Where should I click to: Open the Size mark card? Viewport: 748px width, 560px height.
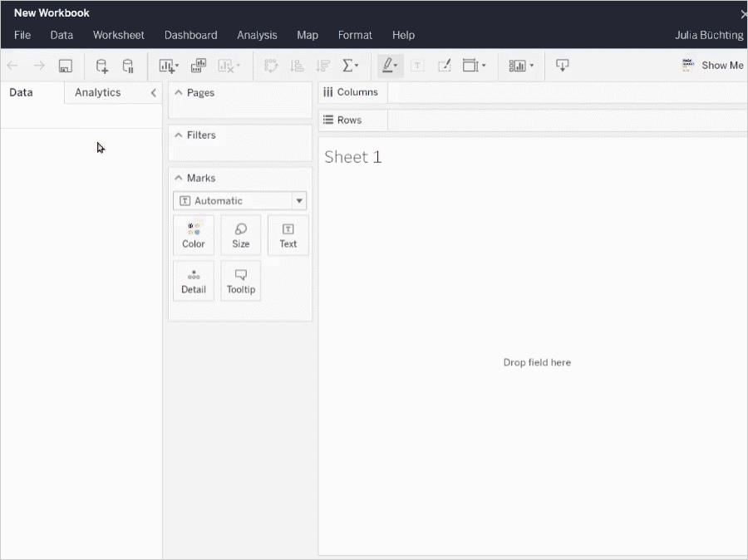coord(240,233)
